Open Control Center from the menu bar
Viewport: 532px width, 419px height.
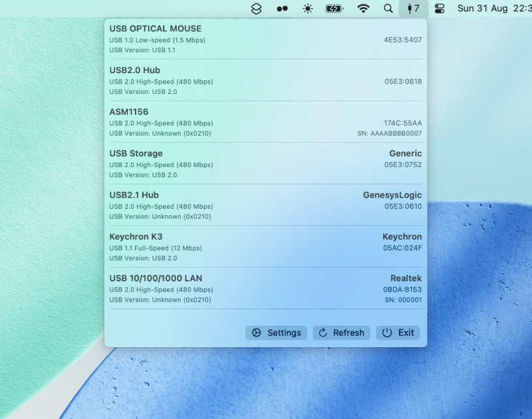[x=439, y=8]
